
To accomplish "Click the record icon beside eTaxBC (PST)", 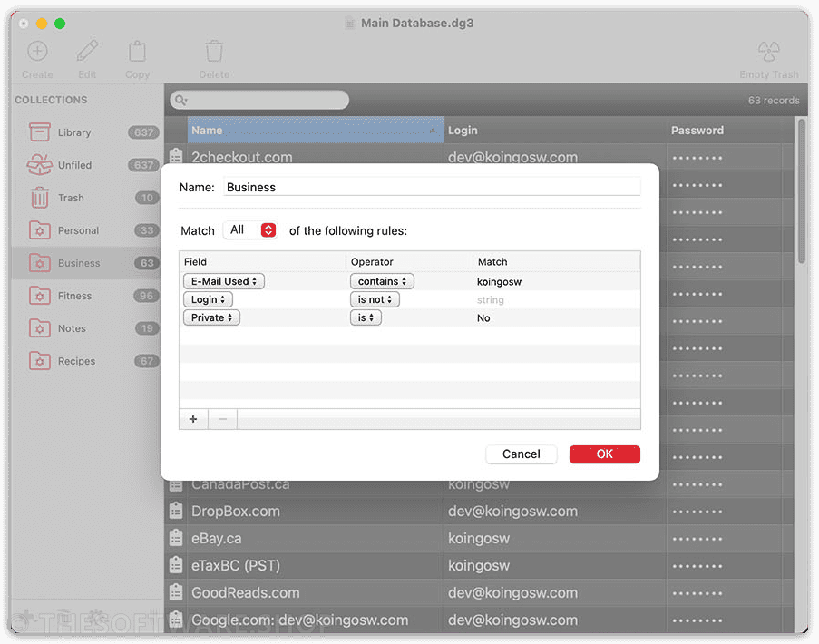I will (176, 564).
